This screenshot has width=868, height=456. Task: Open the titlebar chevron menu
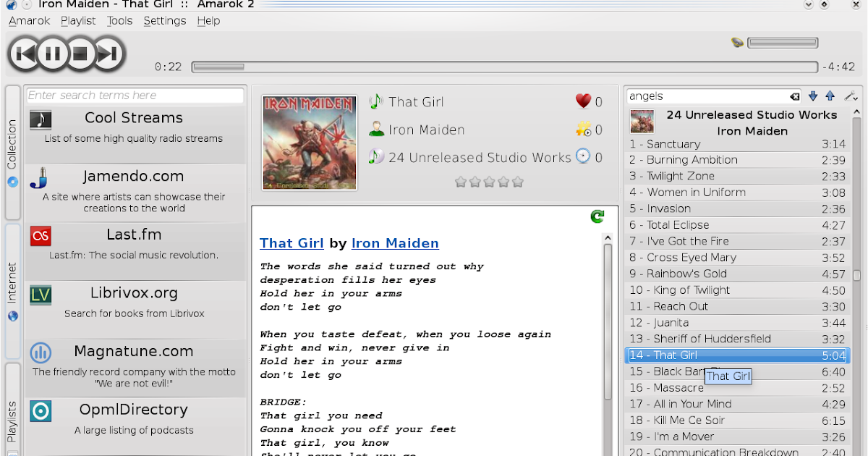pyautogui.click(x=808, y=5)
